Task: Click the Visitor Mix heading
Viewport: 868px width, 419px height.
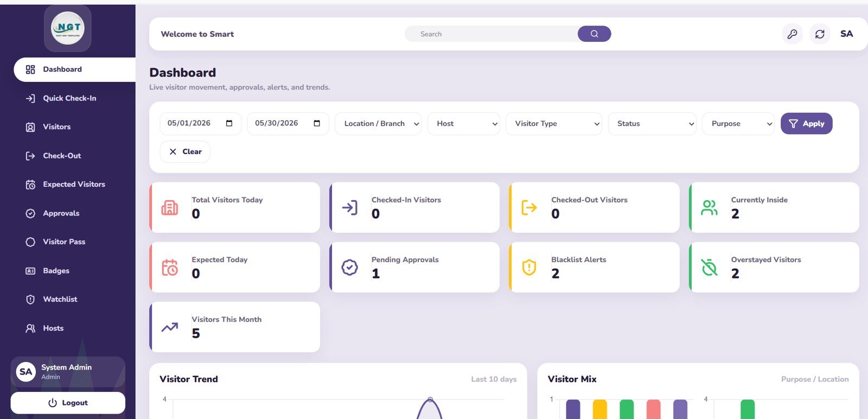Action: (x=572, y=379)
